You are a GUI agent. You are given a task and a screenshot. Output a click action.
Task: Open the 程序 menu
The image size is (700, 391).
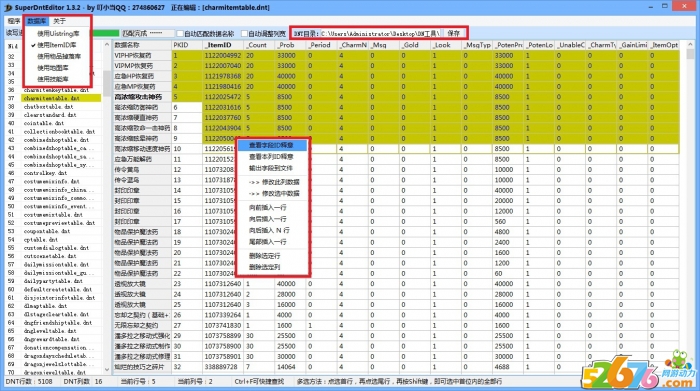[x=14, y=21]
